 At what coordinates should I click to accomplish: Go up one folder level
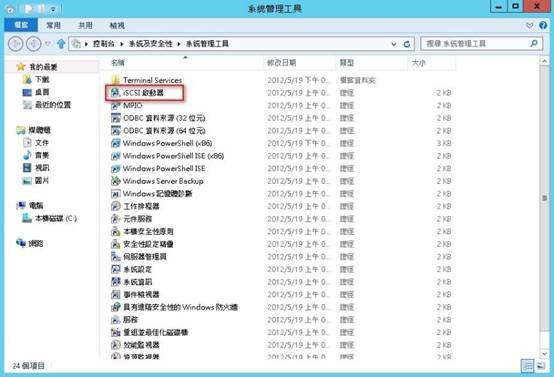point(61,44)
